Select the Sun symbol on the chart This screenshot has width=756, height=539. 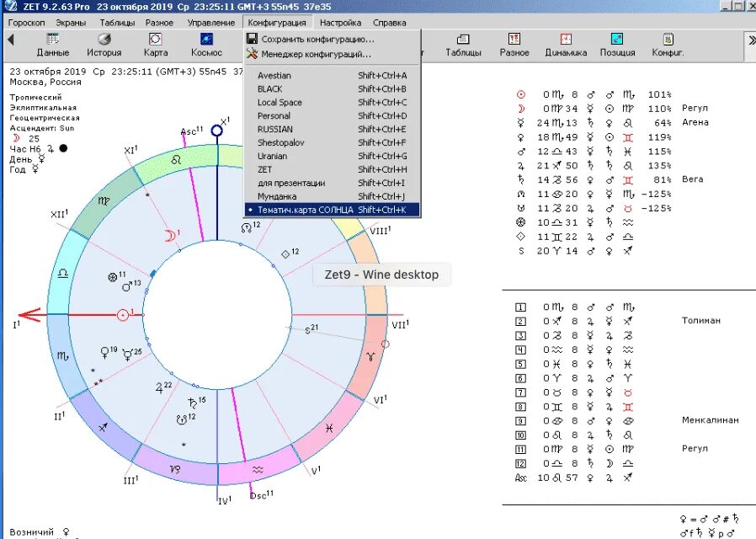point(123,315)
